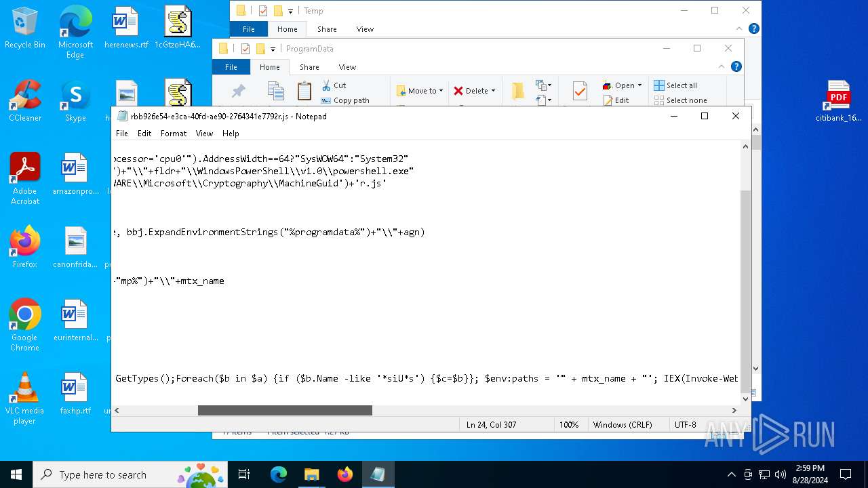Open volume control in system tray

click(x=781, y=474)
